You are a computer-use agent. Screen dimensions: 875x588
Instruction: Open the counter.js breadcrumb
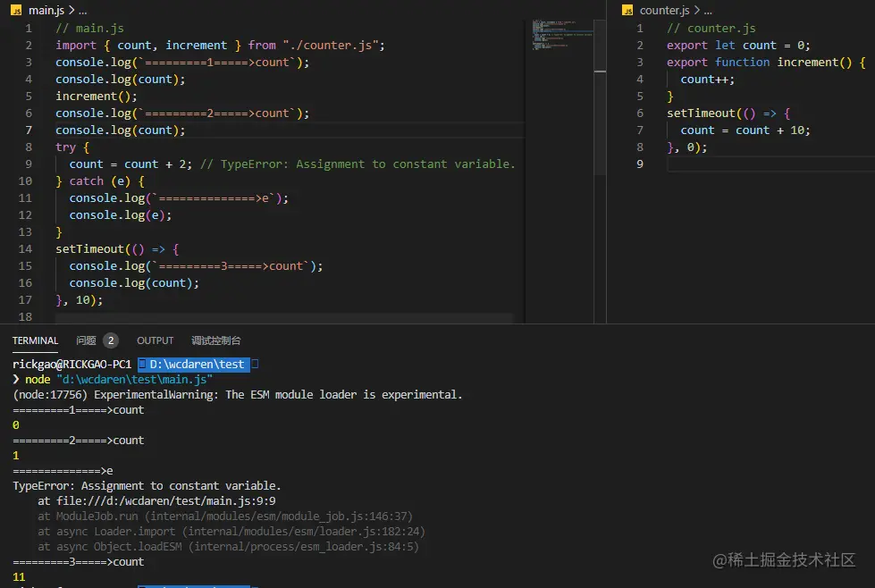[x=664, y=10]
